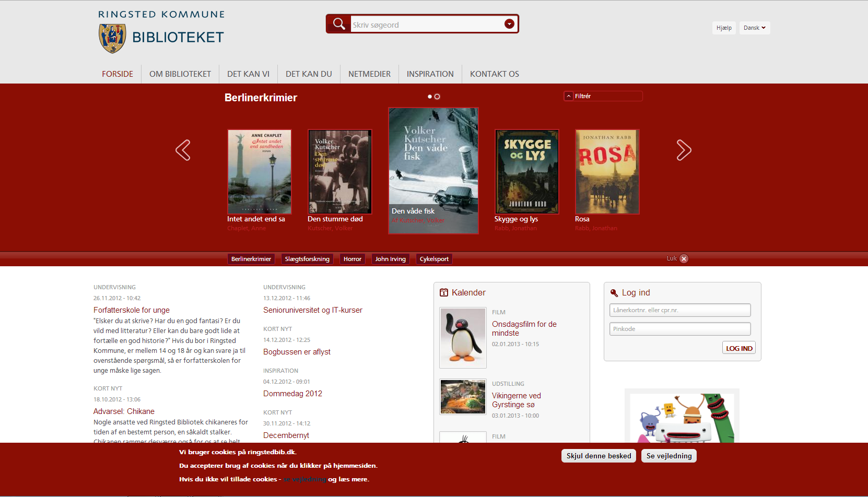Open the DET KAN VI menu
868x497 pixels.
[248, 74]
